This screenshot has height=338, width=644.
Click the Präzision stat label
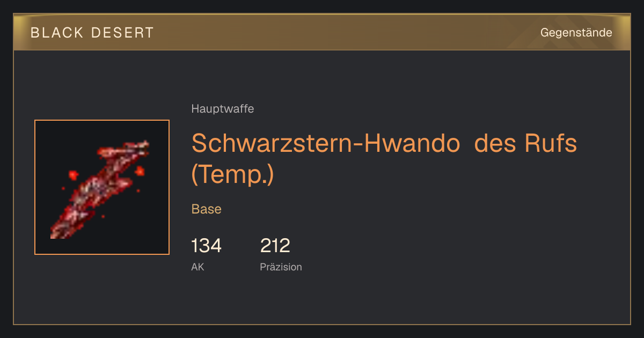click(x=281, y=267)
